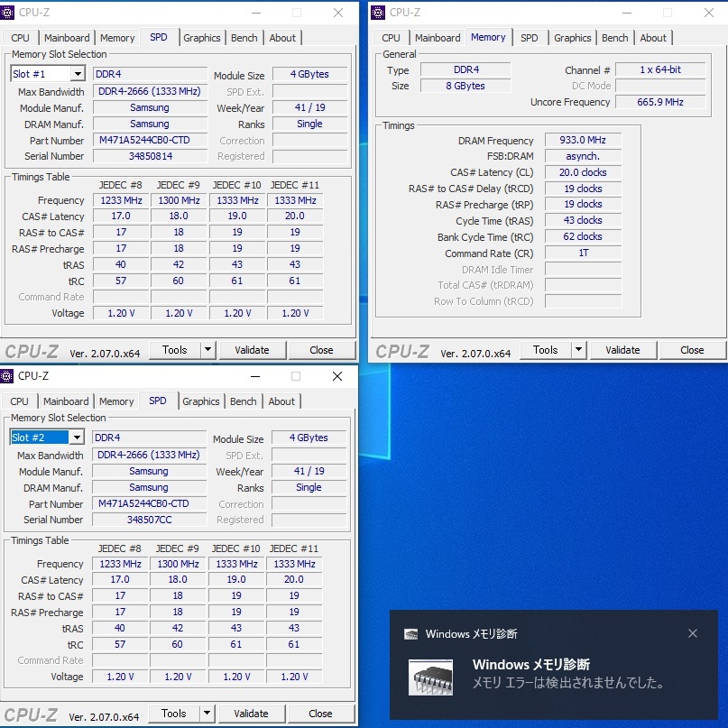728x728 pixels.
Task: Click CPU-Z app icon in Slot #1 window title
Action: point(6,13)
